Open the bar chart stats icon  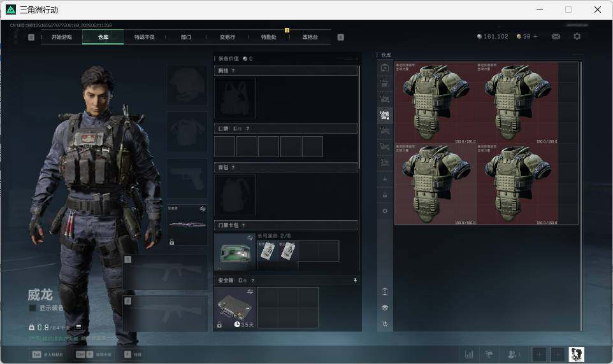pos(469,354)
